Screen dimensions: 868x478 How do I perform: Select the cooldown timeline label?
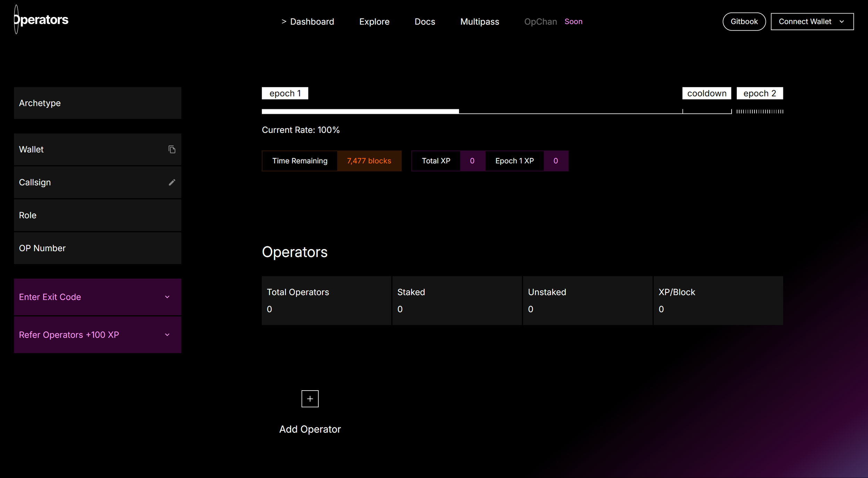click(x=707, y=93)
